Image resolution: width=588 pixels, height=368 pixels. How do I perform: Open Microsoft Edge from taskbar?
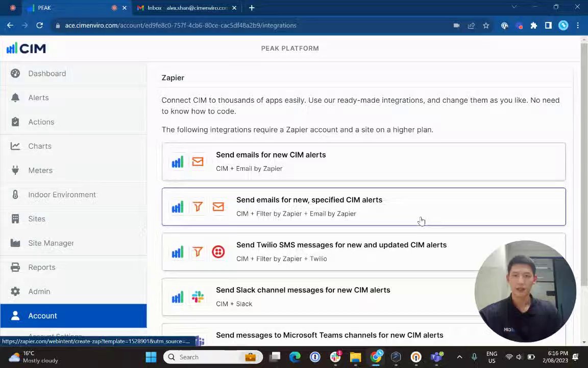coord(295,357)
